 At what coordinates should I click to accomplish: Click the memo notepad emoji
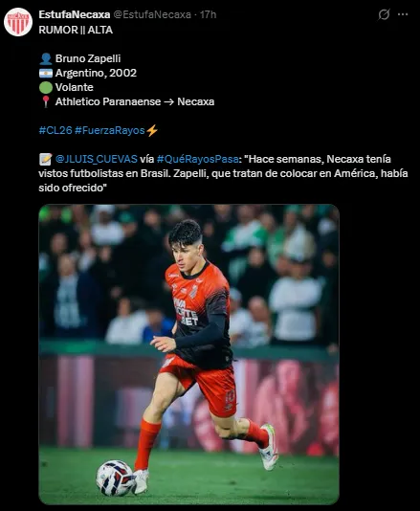click(x=46, y=160)
